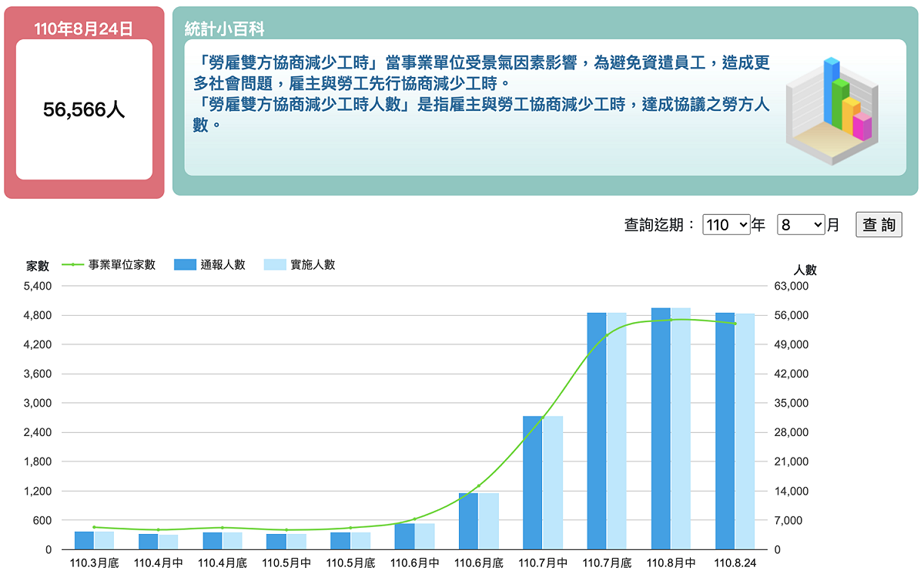Screen dimensions: 924x574
Task: Click the 56,000 right axis value
Action: pyautogui.click(x=792, y=315)
